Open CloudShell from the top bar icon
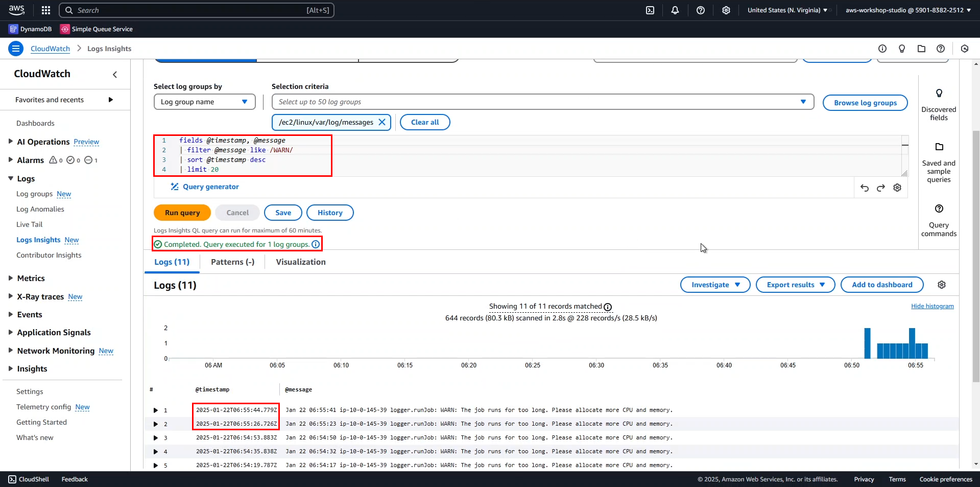 coord(650,10)
